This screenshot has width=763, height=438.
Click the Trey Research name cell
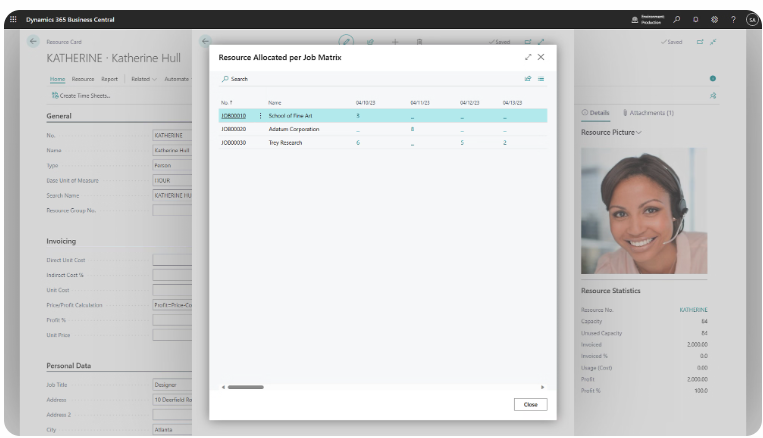(285, 143)
